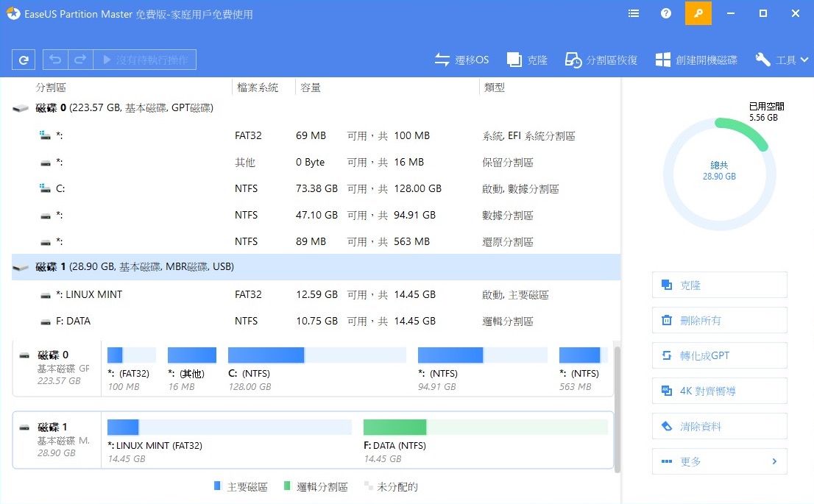Screen dimensions: 814x504
Task: Sort by the 容量 column header
Action: click(311, 88)
